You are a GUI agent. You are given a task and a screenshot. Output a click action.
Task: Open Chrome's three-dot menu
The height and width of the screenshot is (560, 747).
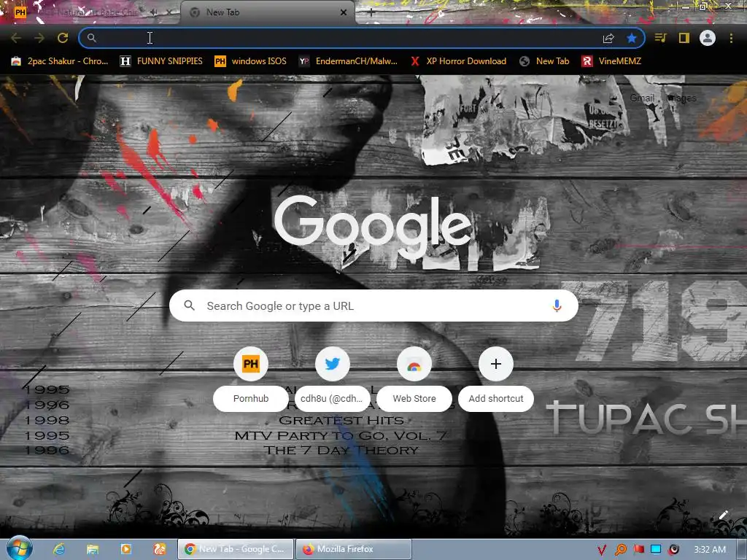pyautogui.click(x=731, y=38)
